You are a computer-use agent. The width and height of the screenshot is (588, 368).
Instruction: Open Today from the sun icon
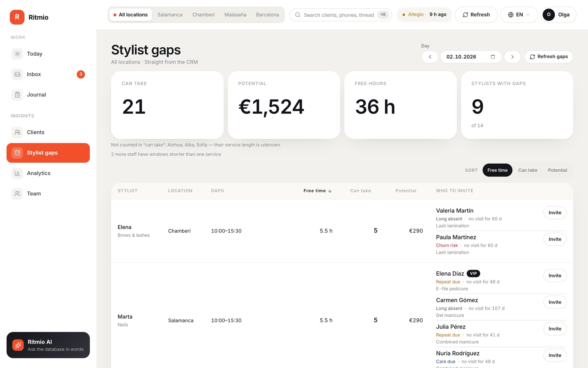pos(17,54)
